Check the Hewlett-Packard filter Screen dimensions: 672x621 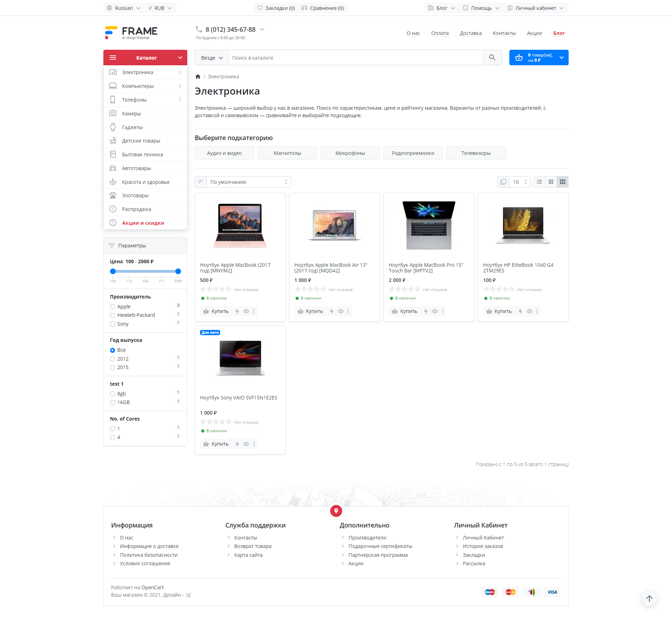click(x=113, y=315)
